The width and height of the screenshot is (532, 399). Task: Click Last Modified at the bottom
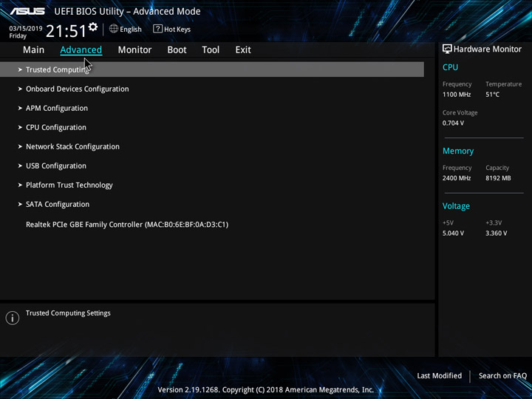[x=440, y=375]
